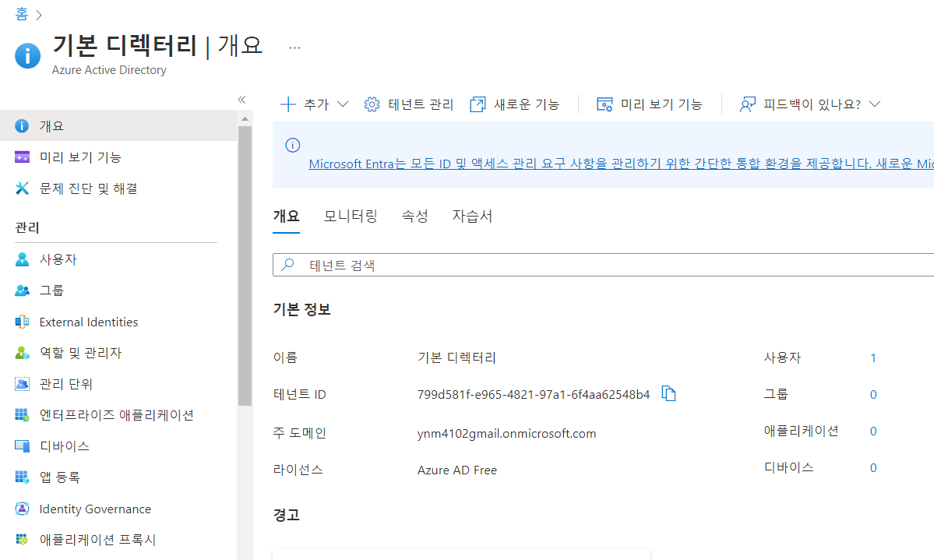
Task: Open 그룹 in the sidebar menu
Action: [118, 291]
